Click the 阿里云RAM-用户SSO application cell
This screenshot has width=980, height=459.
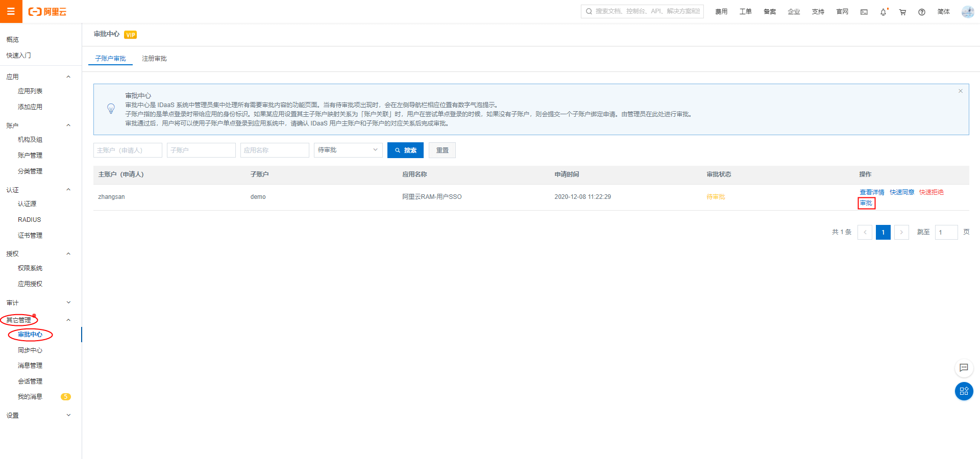(x=432, y=197)
